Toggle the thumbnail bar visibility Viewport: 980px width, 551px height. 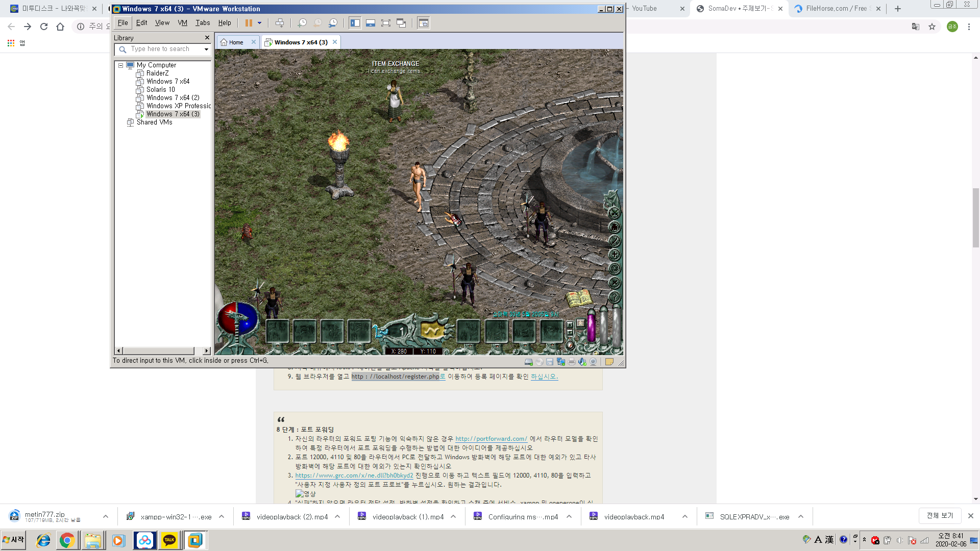click(x=370, y=22)
